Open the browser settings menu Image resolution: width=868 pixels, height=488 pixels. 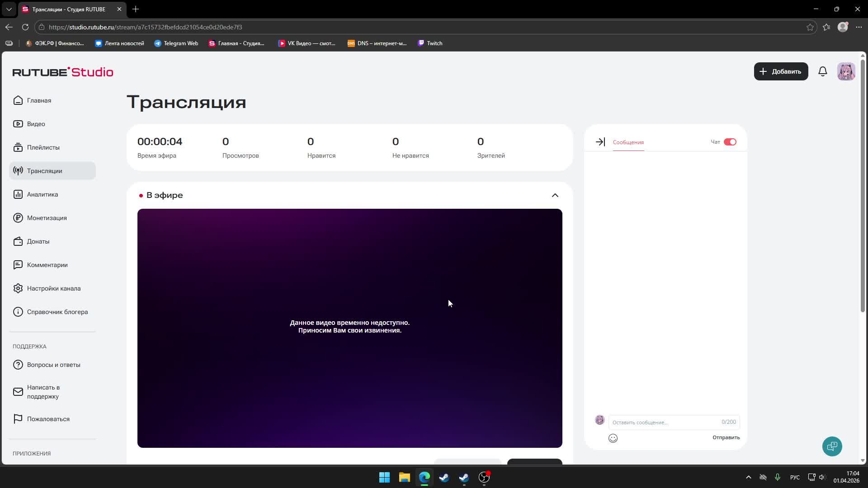[x=860, y=27]
